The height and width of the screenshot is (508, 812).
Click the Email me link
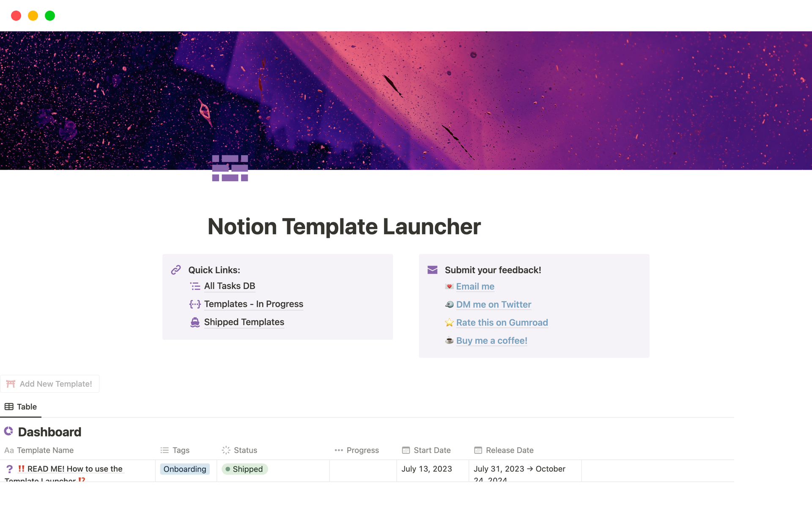click(x=475, y=287)
